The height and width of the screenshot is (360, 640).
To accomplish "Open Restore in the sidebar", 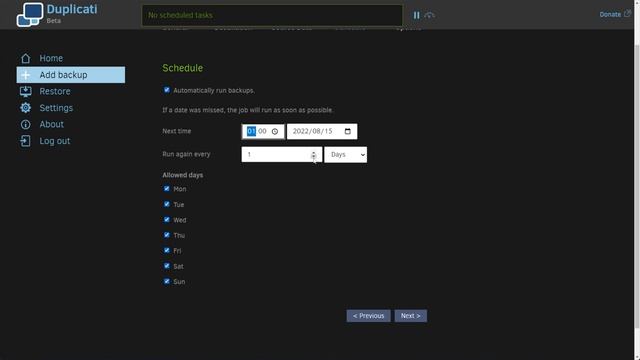I will coord(55,91).
